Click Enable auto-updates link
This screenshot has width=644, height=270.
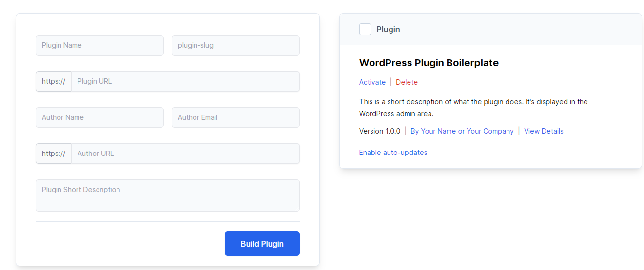click(x=393, y=153)
